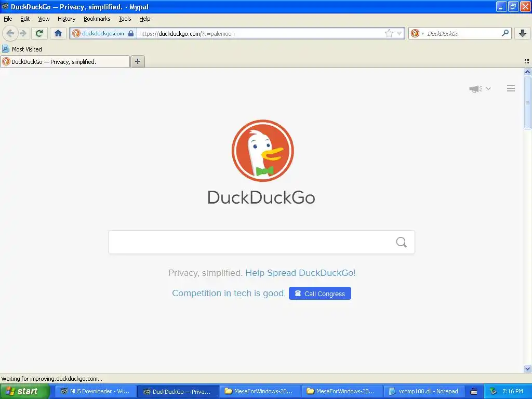The width and height of the screenshot is (532, 399).
Task: Open the File menu
Action: (x=8, y=19)
